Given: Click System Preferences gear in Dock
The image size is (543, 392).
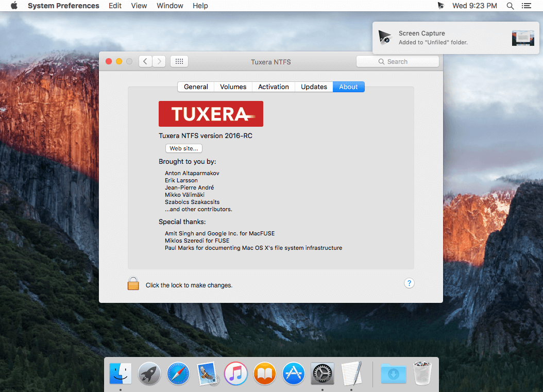Looking at the screenshot, I should coord(323,373).
